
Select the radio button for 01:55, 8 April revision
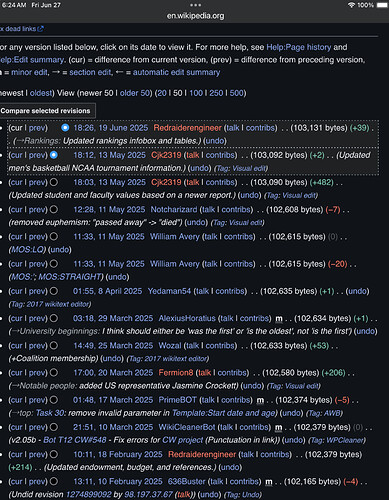[54, 291]
